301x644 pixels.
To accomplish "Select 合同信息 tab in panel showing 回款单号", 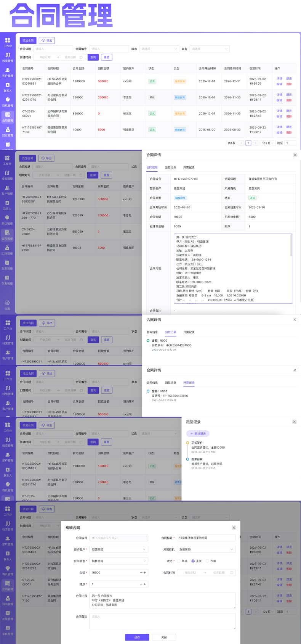I will pos(152,332).
